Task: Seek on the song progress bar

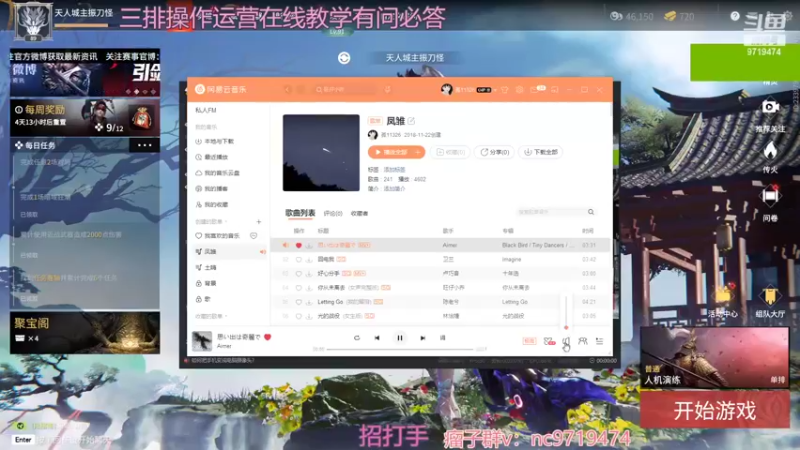Action: [399, 349]
